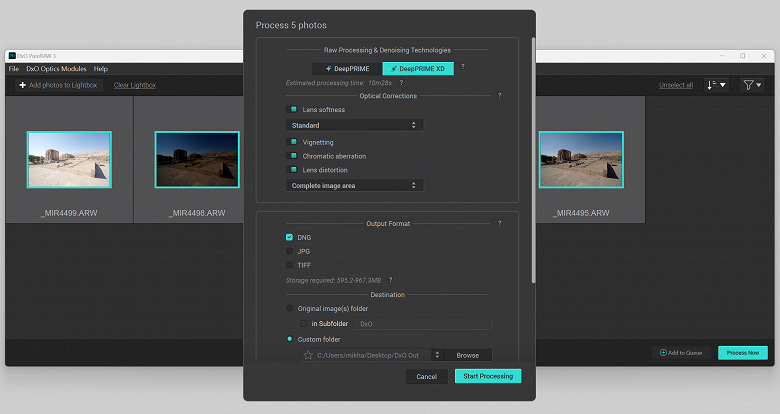This screenshot has width=780, height=414.
Task: Expand the custom folder path dropdown
Action: [437, 355]
